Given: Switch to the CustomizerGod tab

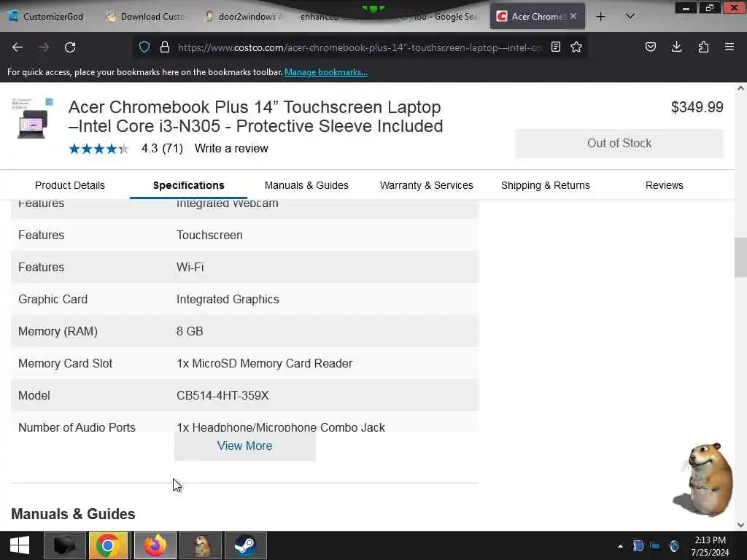Looking at the screenshot, I should tap(47, 17).
